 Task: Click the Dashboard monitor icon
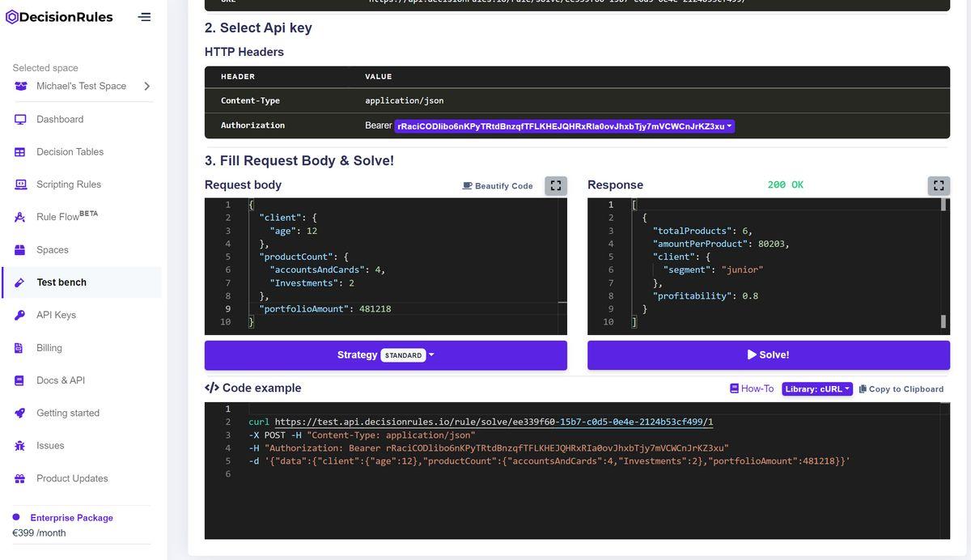[x=20, y=120]
